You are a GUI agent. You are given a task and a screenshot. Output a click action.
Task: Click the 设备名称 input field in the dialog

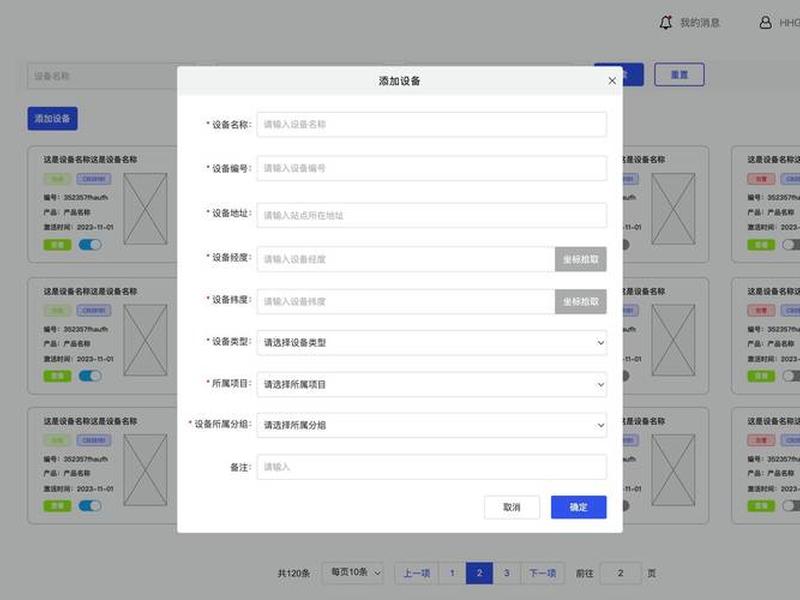click(432, 124)
